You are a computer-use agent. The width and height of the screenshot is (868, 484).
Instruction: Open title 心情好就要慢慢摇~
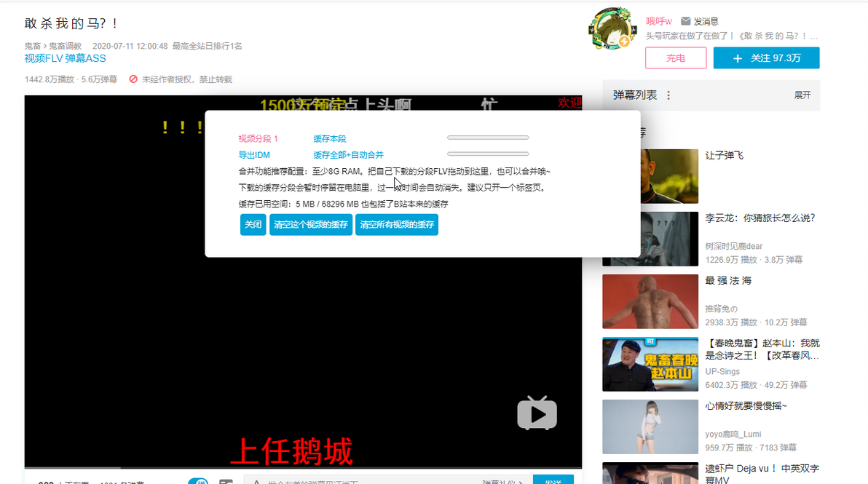pyautogui.click(x=746, y=405)
